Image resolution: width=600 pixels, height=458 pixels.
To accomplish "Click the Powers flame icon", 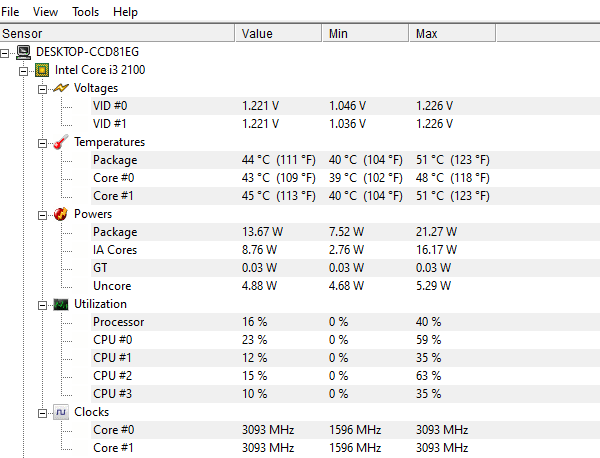I will [x=61, y=214].
